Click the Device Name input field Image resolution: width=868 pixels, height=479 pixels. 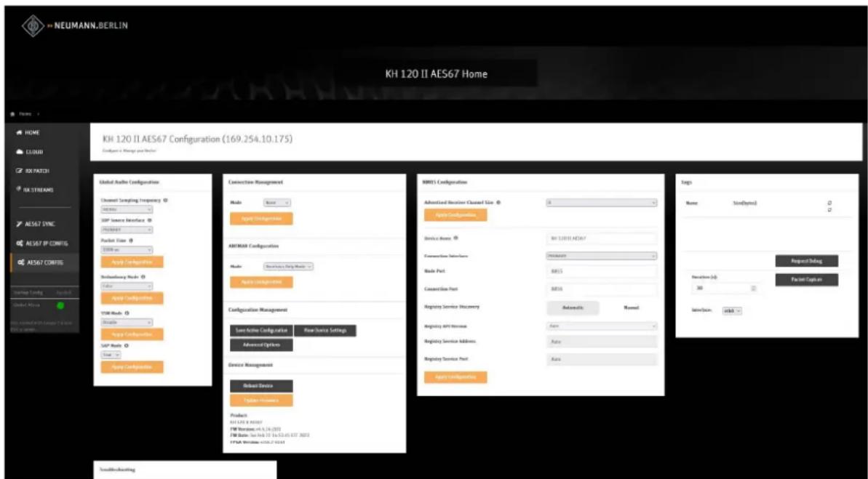click(x=602, y=238)
